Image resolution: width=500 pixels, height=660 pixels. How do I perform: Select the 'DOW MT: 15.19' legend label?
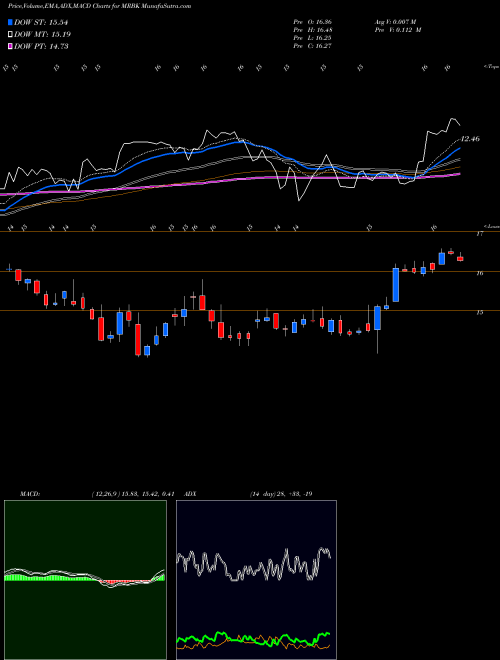(x=42, y=35)
